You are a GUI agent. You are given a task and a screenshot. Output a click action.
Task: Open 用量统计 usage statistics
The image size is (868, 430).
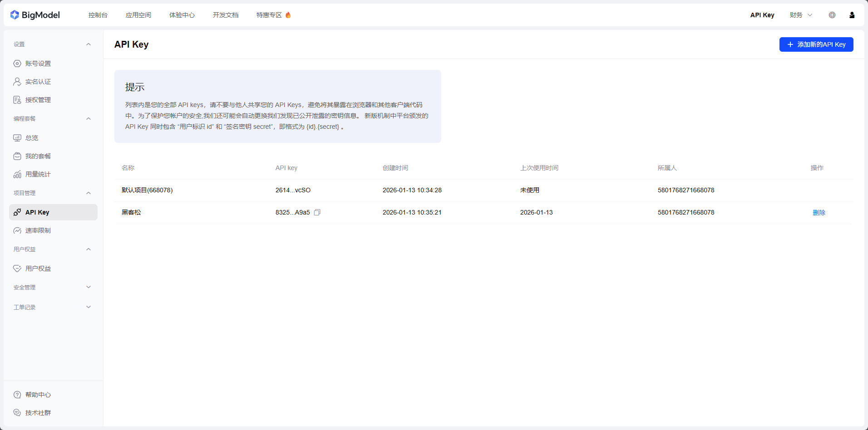click(38, 174)
